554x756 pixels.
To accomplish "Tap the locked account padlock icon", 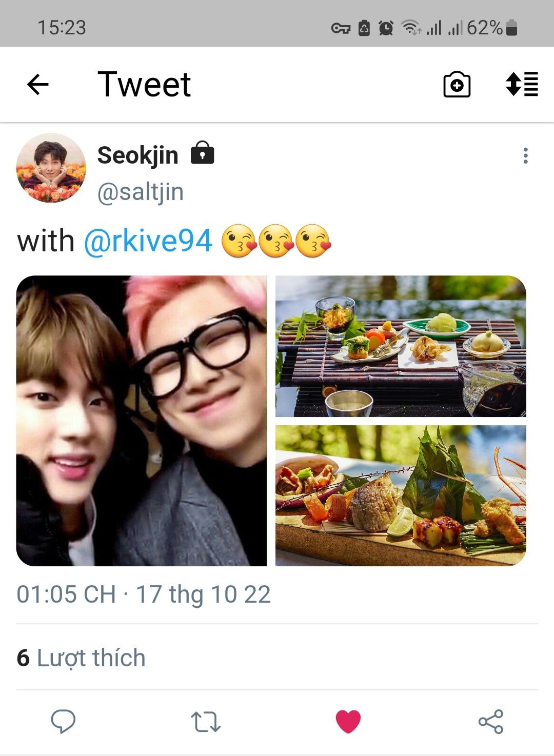I will click(x=203, y=152).
